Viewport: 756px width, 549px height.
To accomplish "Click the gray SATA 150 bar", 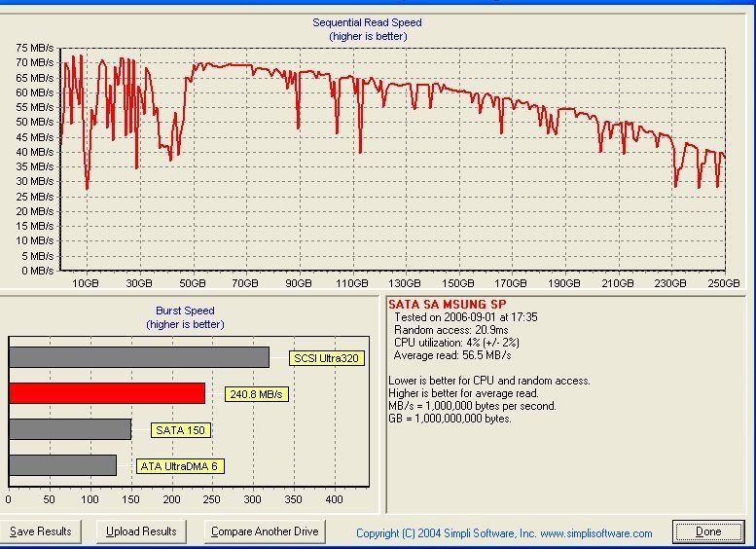I will 70,429.
